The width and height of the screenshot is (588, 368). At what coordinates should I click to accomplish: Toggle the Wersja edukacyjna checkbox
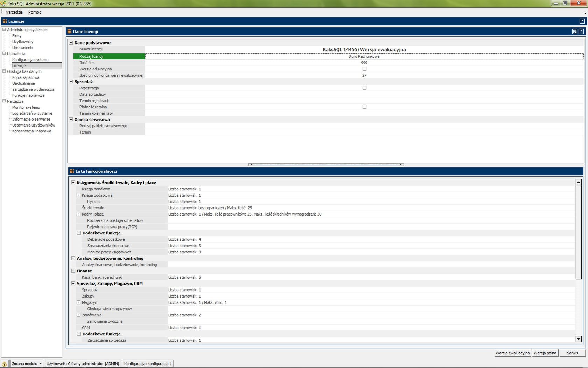[364, 69]
